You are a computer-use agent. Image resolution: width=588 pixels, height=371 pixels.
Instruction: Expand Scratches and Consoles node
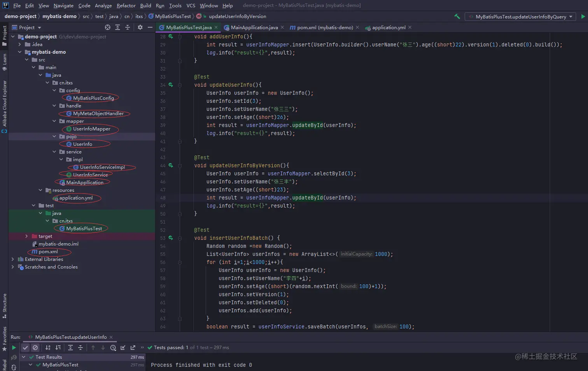tap(13, 267)
